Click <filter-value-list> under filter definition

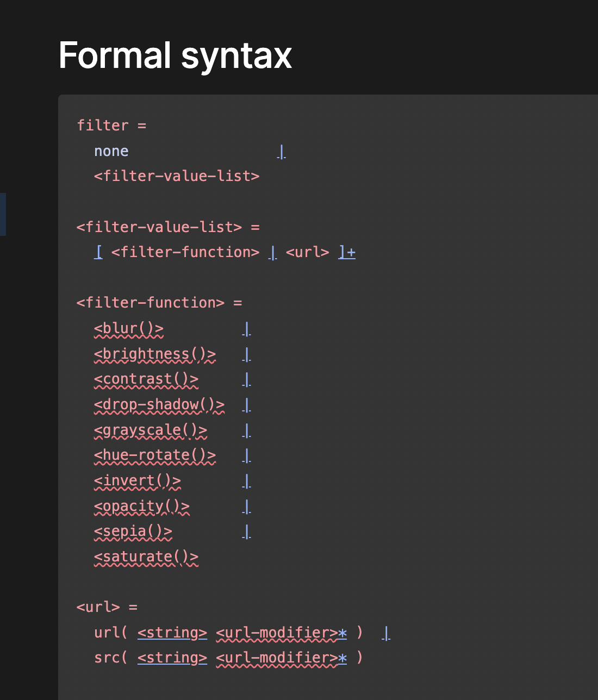(177, 176)
